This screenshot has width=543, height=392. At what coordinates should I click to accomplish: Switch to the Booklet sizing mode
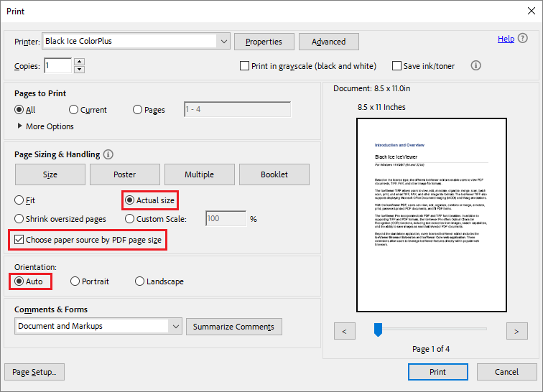(274, 174)
